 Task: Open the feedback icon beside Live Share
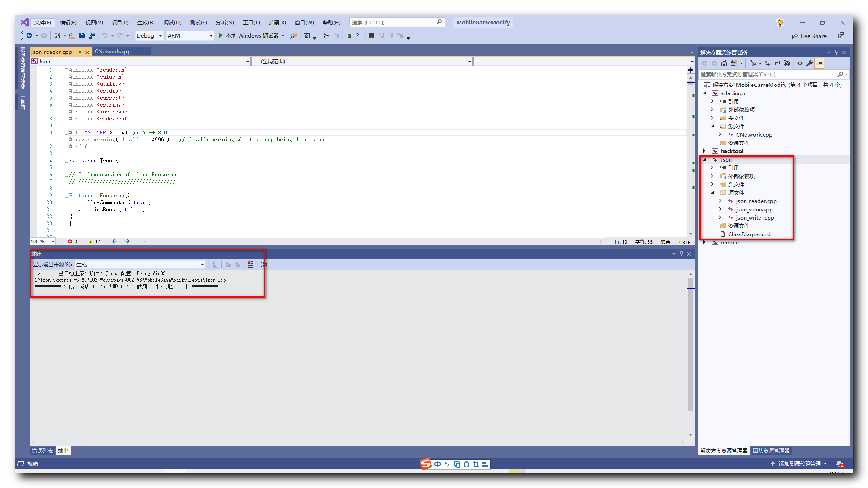(840, 36)
